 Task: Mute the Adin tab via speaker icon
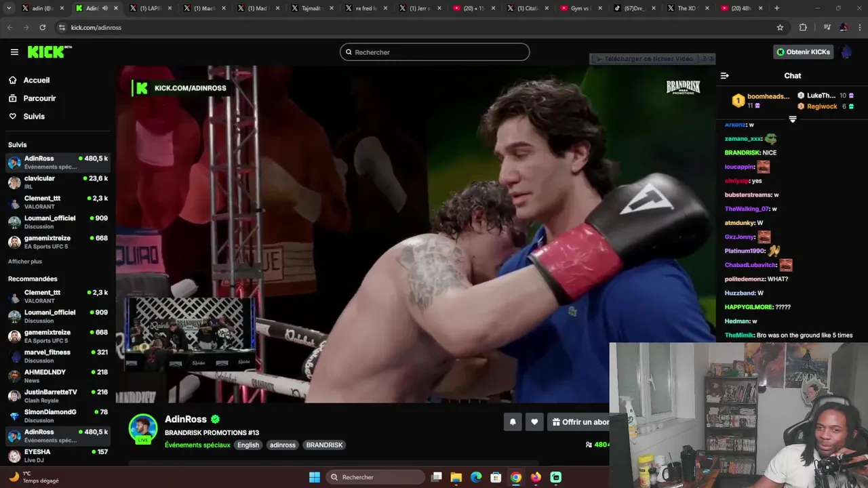[x=105, y=8]
